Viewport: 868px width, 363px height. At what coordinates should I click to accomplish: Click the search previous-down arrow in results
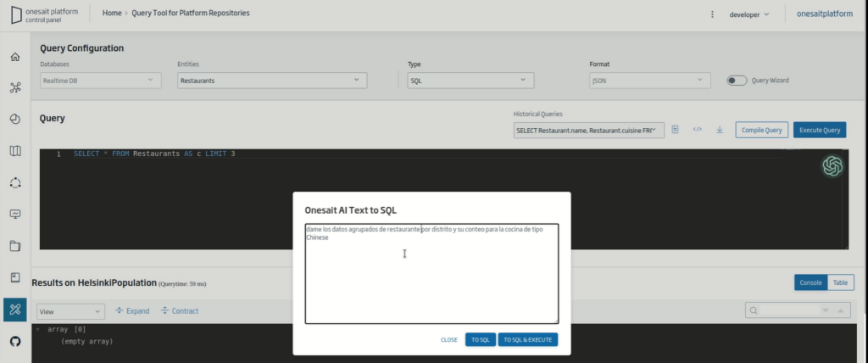(x=826, y=311)
